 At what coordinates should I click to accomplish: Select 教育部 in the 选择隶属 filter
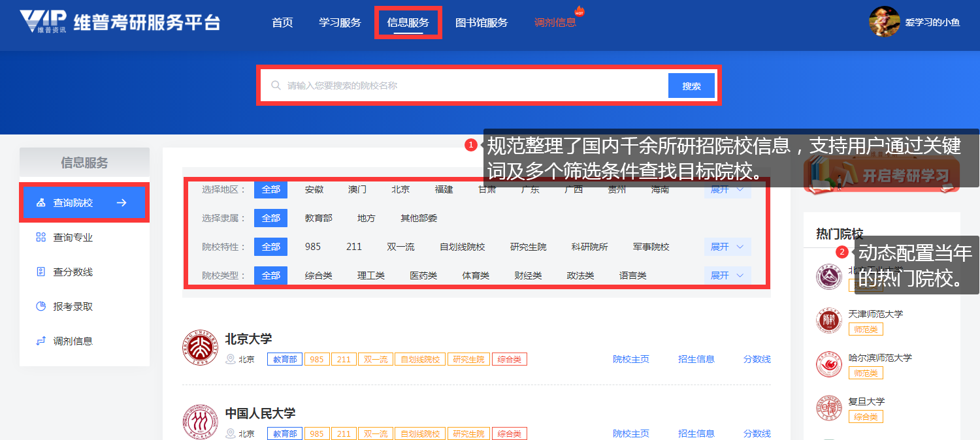coord(319,218)
